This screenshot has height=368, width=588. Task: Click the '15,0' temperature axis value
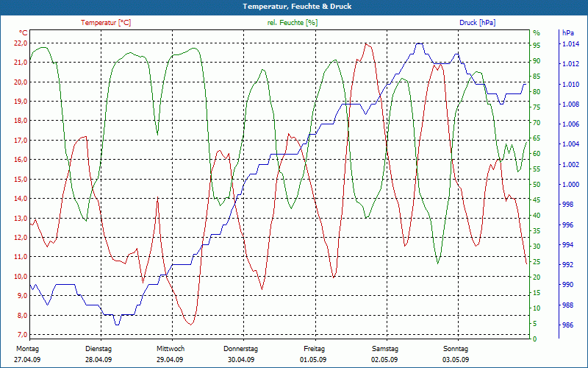point(21,179)
